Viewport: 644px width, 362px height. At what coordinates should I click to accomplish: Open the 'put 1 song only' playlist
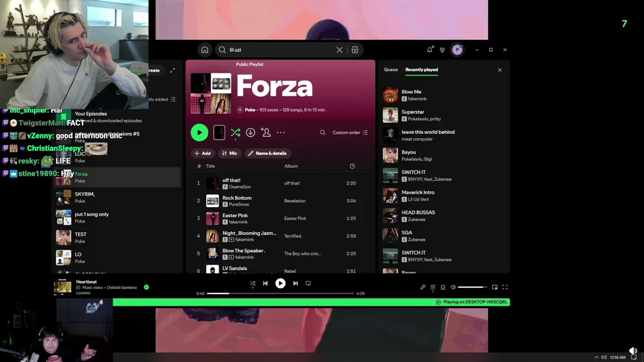pos(117,217)
